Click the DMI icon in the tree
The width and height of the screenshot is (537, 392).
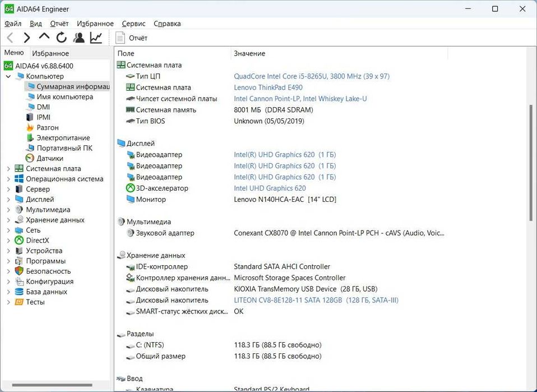[30, 107]
